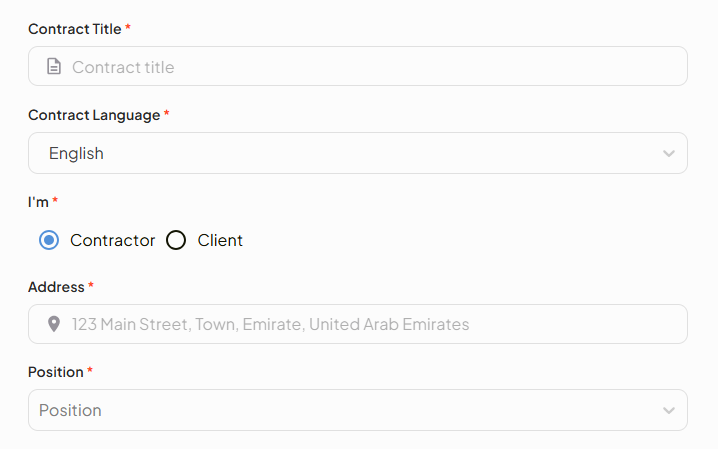This screenshot has width=718, height=449.
Task: Click the location pin icon in Address field
Action: coord(54,324)
